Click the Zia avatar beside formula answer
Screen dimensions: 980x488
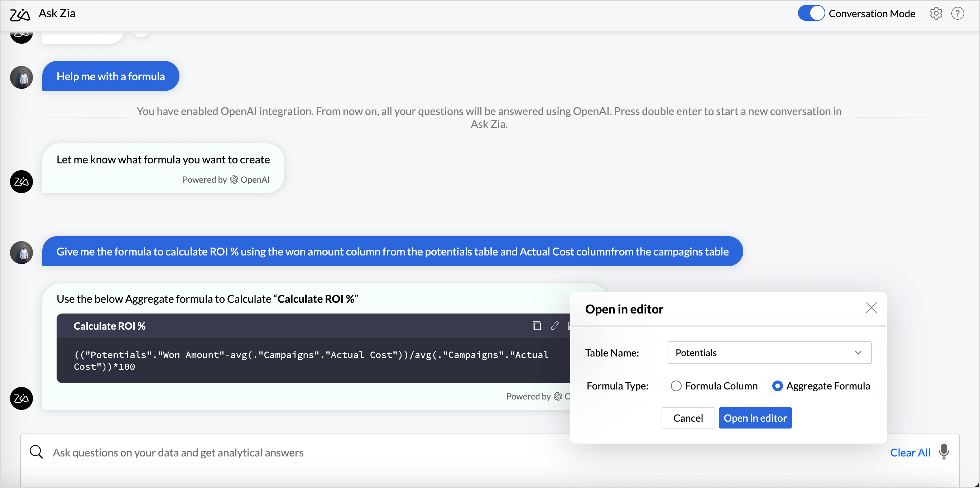click(x=21, y=398)
